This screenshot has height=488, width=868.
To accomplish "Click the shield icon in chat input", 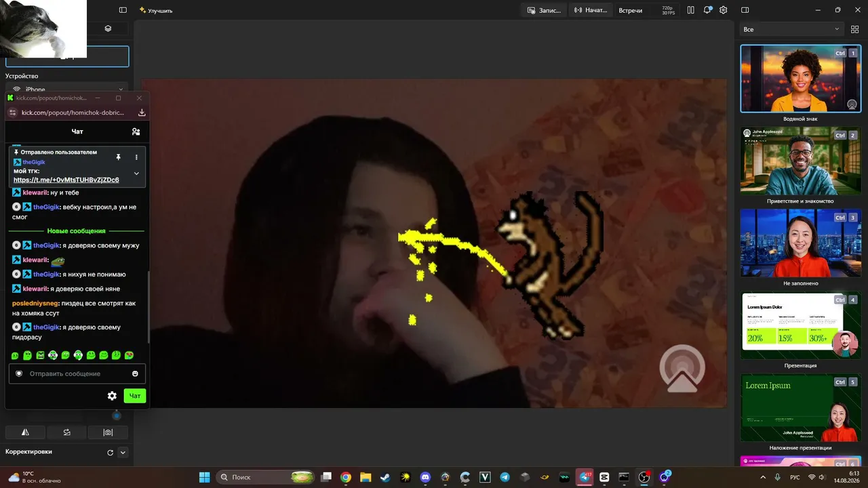I will [19, 373].
